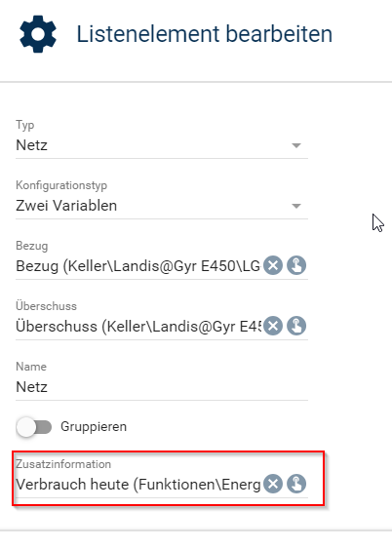Image resolution: width=392 pixels, height=549 pixels.
Task: Click into the Name input field
Action: 162,387
